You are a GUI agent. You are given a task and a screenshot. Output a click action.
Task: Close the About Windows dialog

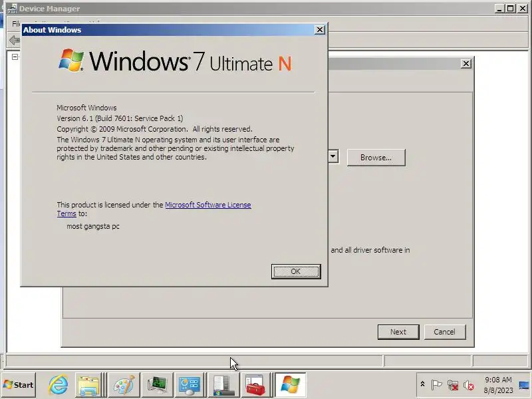pos(320,30)
